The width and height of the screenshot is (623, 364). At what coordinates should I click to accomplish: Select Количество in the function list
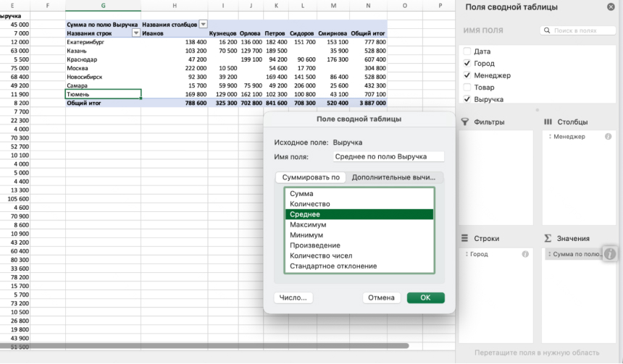(359, 204)
